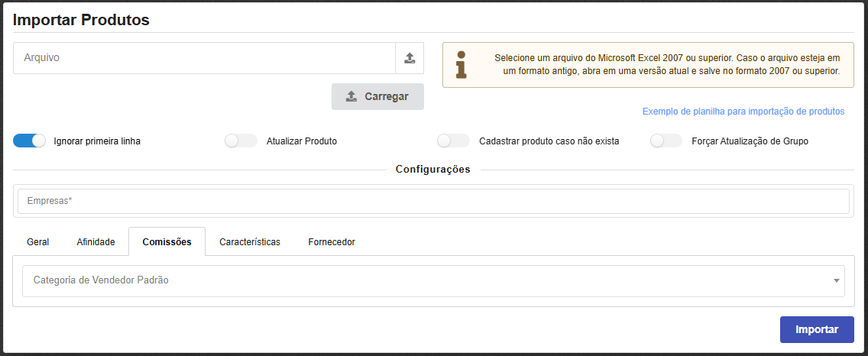Image resolution: width=868 pixels, height=356 pixels.
Task: Switch to the Geral tab
Action: click(38, 241)
